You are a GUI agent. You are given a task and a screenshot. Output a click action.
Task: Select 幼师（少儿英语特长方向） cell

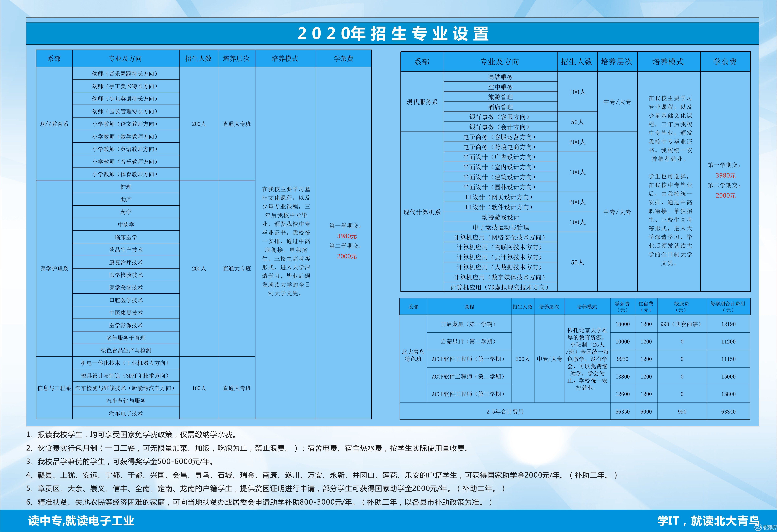[x=126, y=99]
